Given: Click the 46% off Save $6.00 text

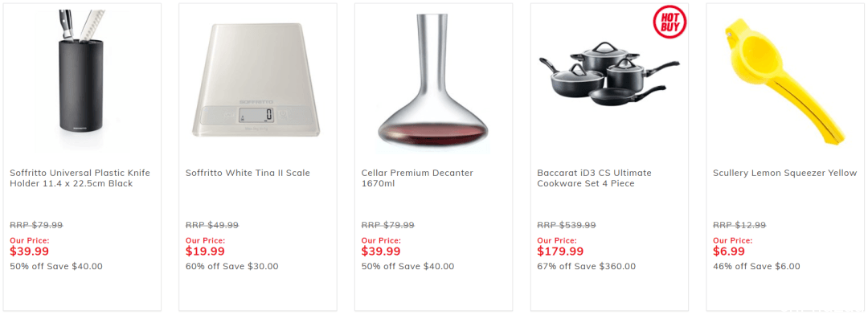Looking at the screenshot, I should coord(756,266).
